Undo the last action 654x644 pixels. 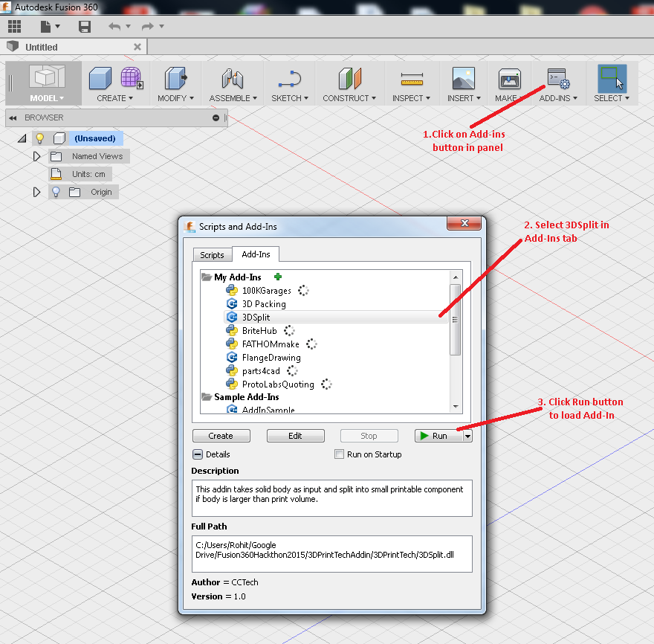[114, 27]
